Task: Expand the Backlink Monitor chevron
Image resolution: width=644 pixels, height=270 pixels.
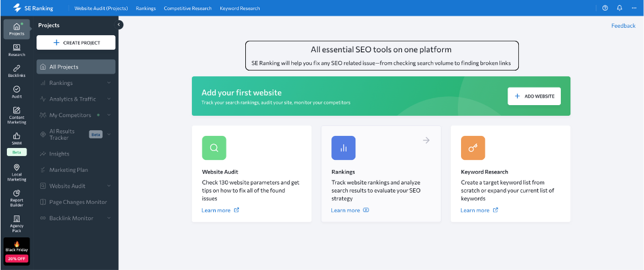Action: [109, 218]
